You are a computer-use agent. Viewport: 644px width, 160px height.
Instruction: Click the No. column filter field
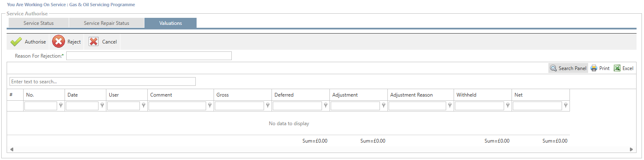[41, 106]
